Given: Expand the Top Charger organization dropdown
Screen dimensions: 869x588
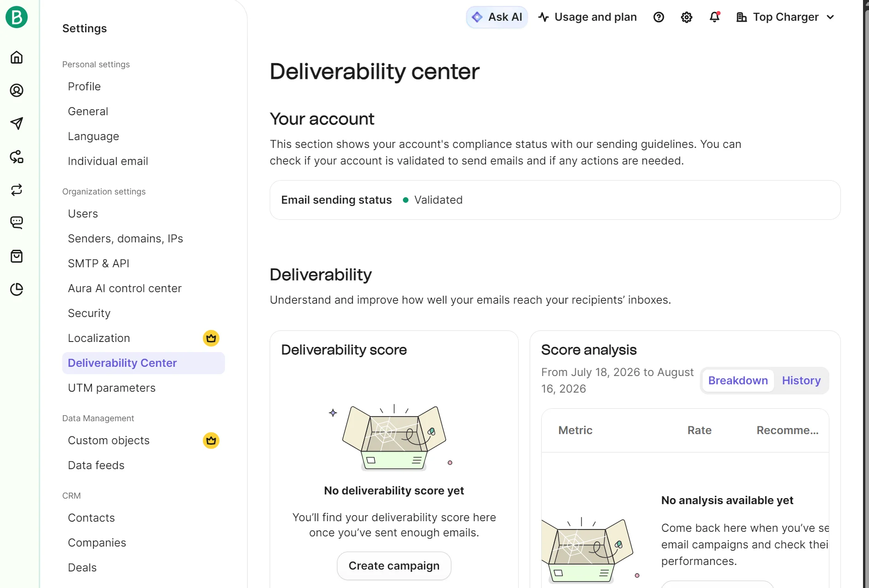Looking at the screenshot, I should click(786, 17).
